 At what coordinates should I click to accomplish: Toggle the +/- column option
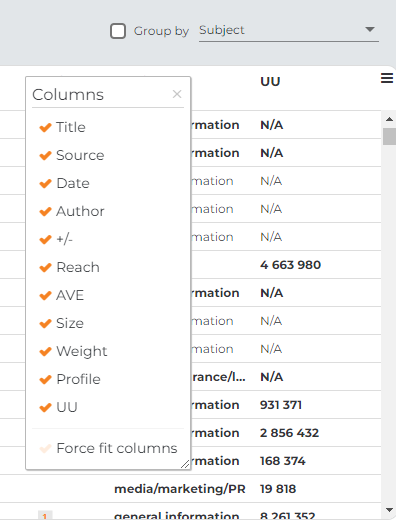tap(56, 239)
